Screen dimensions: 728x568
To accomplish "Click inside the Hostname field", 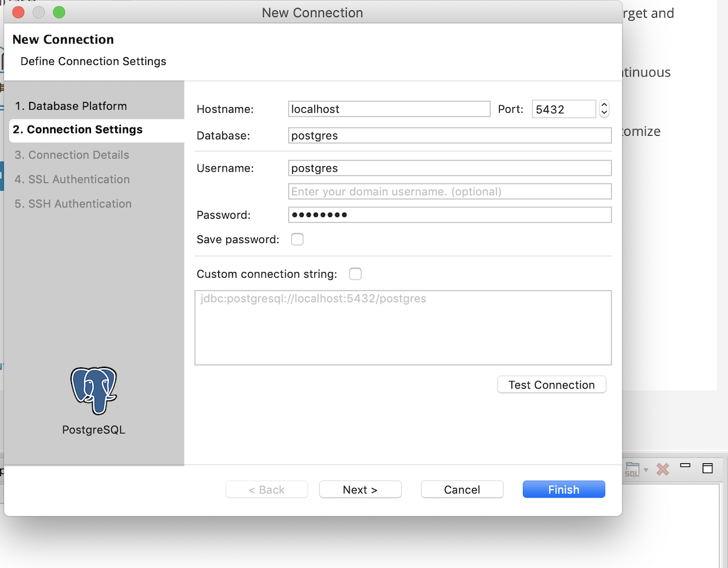I will [x=388, y=109].
